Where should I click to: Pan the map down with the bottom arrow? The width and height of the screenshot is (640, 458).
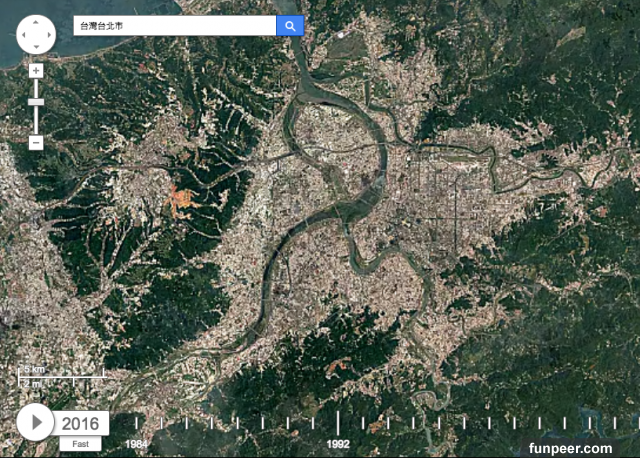tap(36, 48)
